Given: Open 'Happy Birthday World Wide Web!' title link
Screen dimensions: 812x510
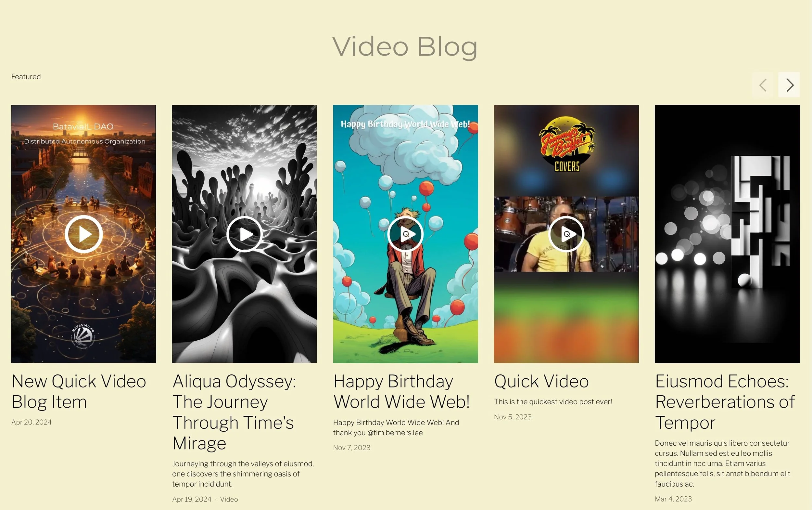Looking at the screenshot, I should (x=401, y=392).
